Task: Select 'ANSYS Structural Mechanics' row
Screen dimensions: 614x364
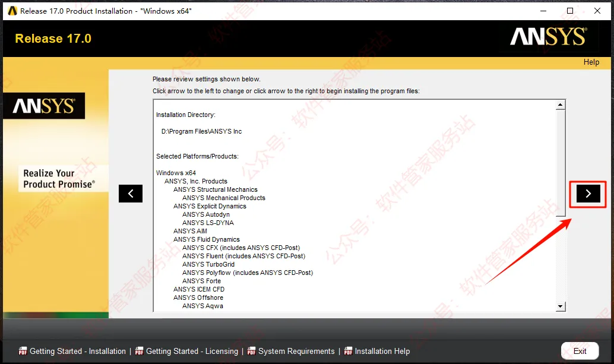Action: pyautogui.click(x=216, y=189)
